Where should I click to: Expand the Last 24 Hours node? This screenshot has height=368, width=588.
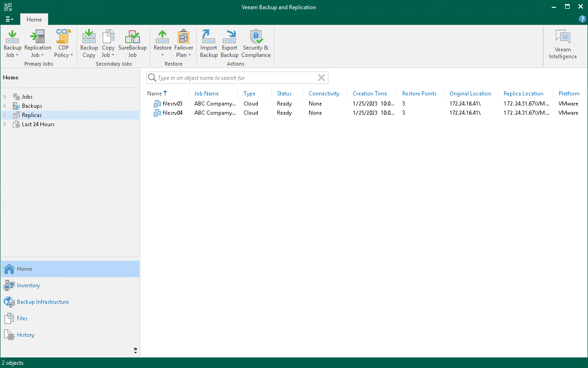coord(5,124)
